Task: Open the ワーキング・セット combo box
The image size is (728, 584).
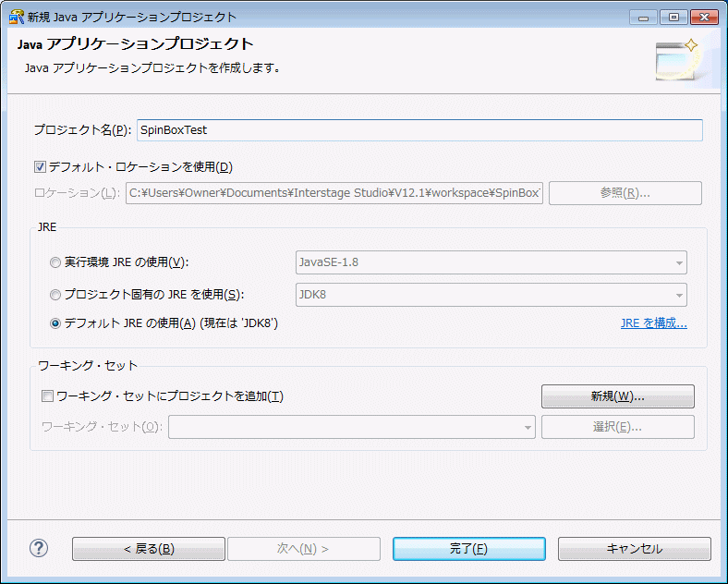Action: 351,427
